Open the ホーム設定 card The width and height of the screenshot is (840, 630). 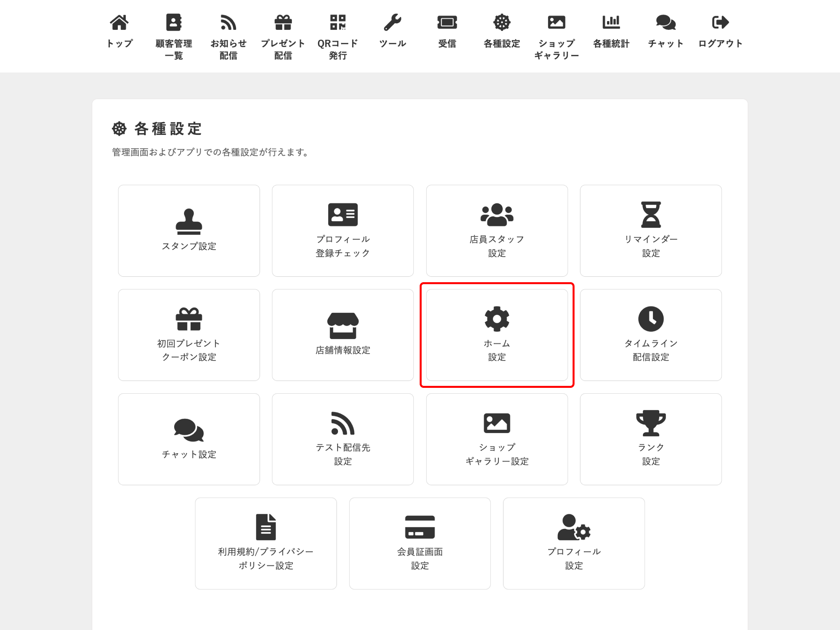click(497, 334)
